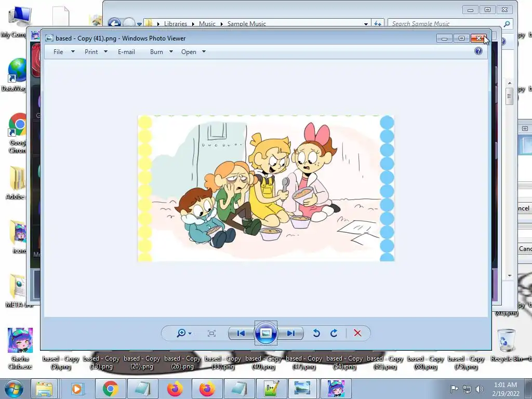Open address bar history dropdown in Explorer
The width and height of the screenshot is (532, 399).
pyautogui.click(x=366, y=24)
